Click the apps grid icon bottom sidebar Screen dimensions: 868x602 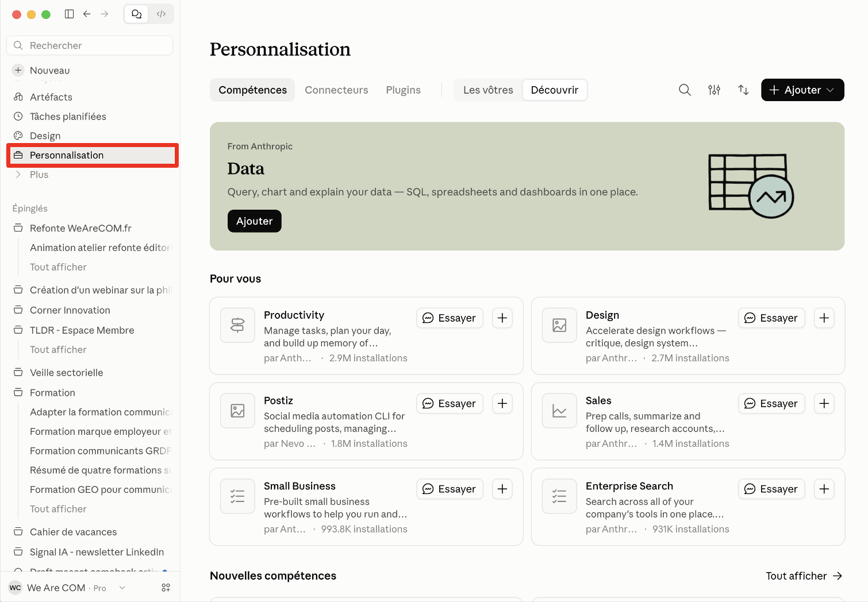pyautogui.click(x=166, y=588)
